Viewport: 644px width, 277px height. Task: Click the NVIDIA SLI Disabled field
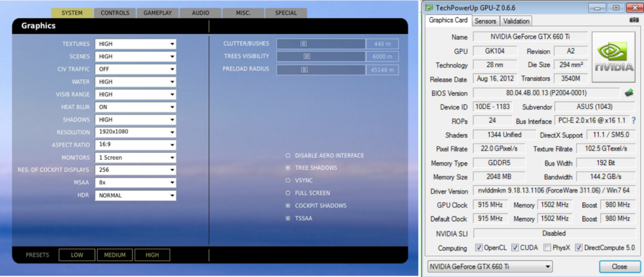[x=554, y=233]
